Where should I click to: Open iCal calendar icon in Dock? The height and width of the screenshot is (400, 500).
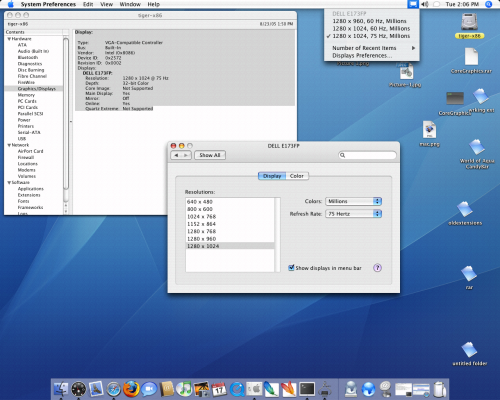(x=219, y=389)
